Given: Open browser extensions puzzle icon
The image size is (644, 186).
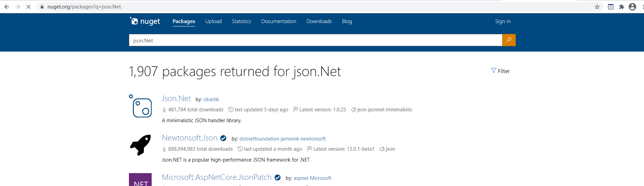Looking at the screenshot, I should [x=622, y=7].
